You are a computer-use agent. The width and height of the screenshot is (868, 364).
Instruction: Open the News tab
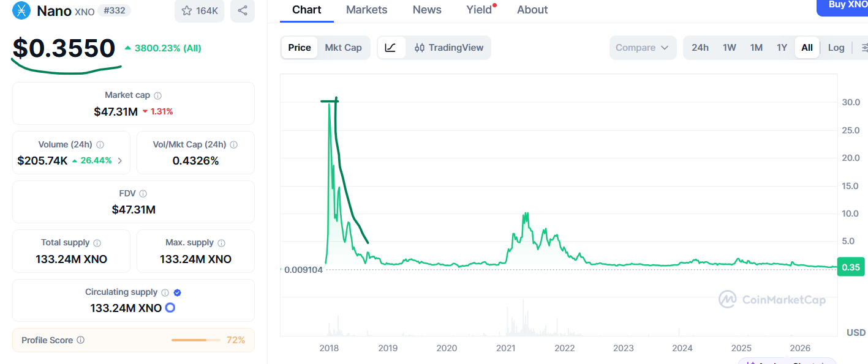427,10
